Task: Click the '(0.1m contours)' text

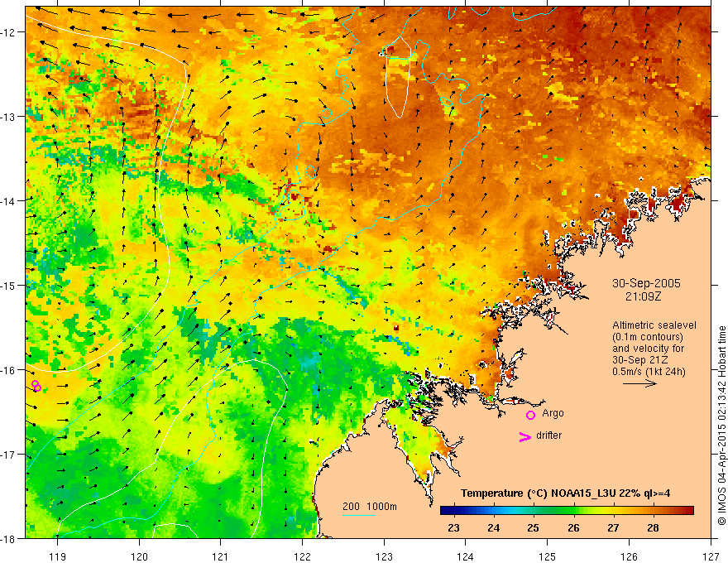Action: coord(648,337)
